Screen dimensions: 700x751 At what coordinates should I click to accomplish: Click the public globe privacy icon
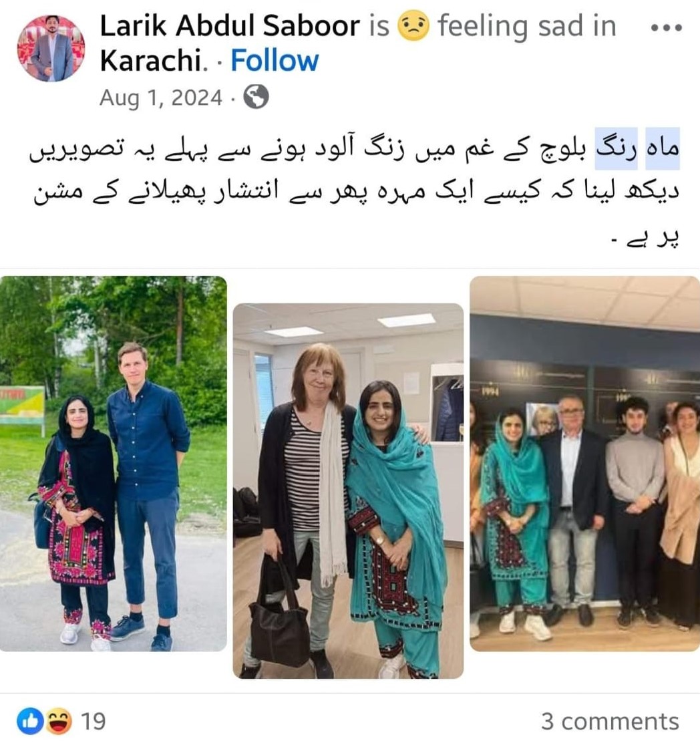click(256, 98)
